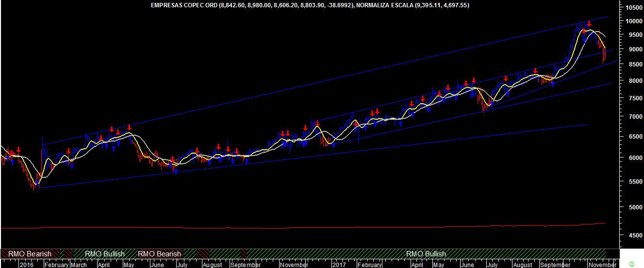Click the RMO Bearish band above the 2016 label
Screen dimensions: 644x268
[x=30, y=253]
